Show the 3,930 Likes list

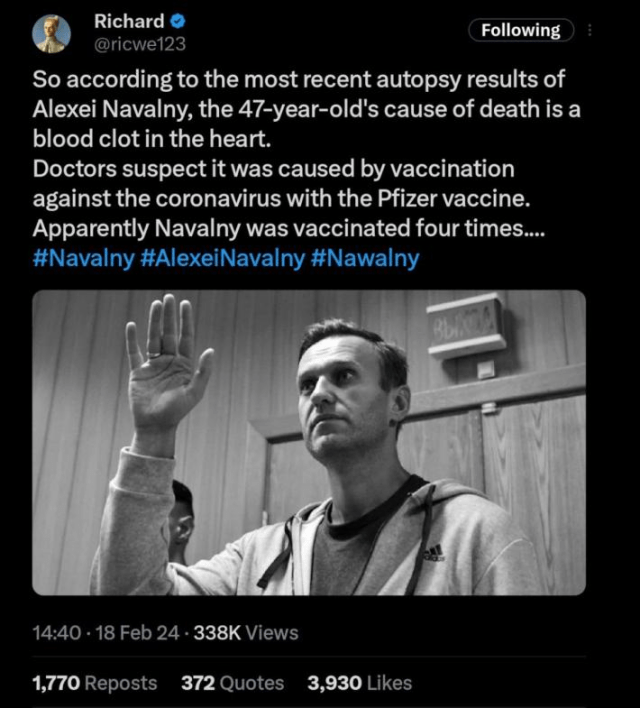360,683
